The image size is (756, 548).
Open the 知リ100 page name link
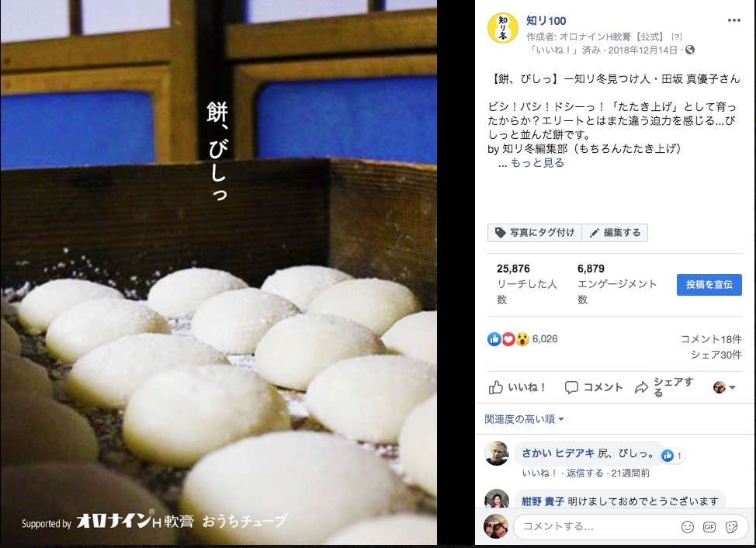[x=546, y=21]
